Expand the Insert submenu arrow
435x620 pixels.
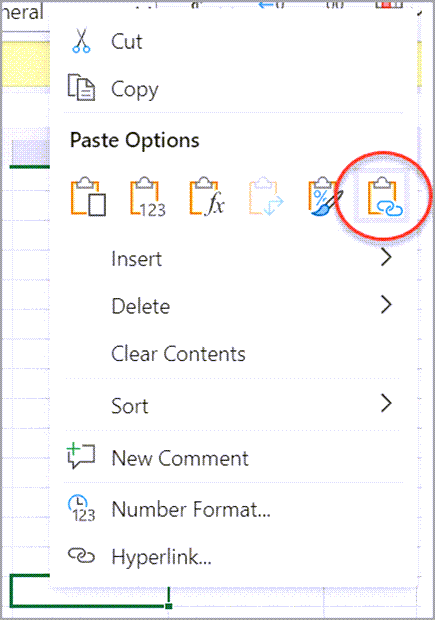386,257
